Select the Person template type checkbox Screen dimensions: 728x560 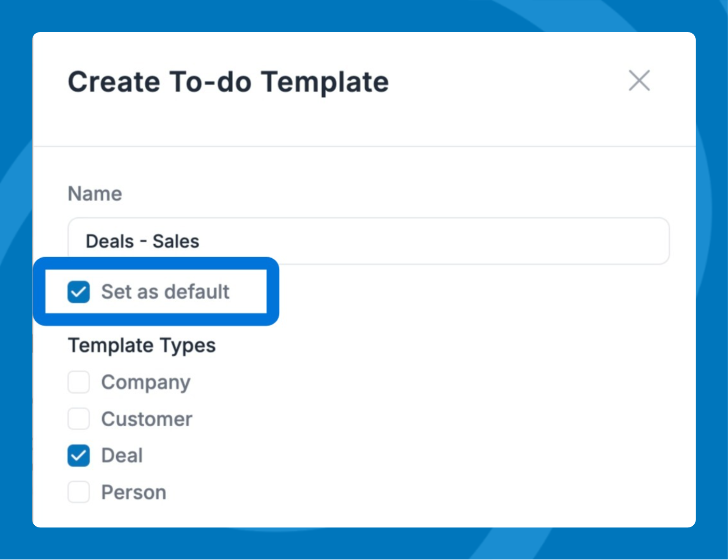[79, 492]
